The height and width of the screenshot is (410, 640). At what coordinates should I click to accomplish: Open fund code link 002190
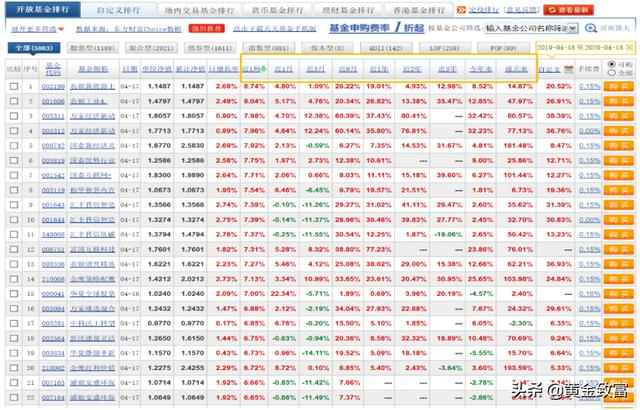pyautogui.click(x=53, y=86)
